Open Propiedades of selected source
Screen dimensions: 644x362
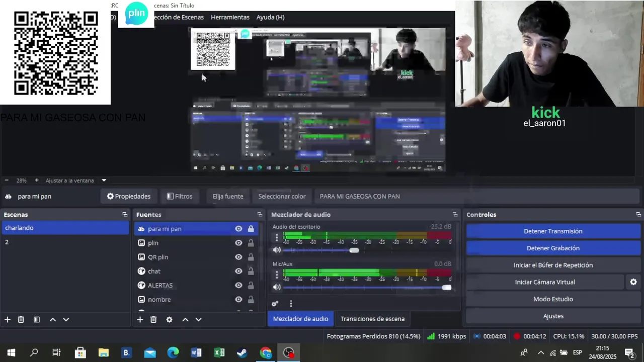129,196
